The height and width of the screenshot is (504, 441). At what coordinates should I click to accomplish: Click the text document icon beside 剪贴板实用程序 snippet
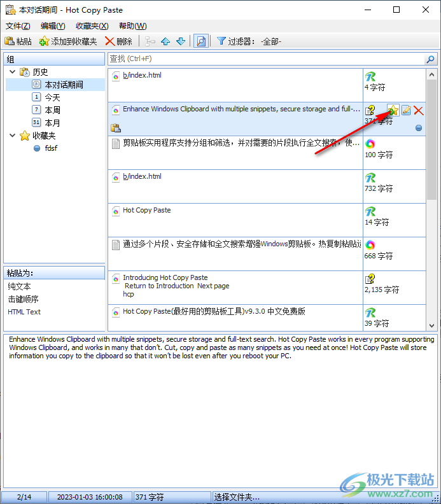116,144
